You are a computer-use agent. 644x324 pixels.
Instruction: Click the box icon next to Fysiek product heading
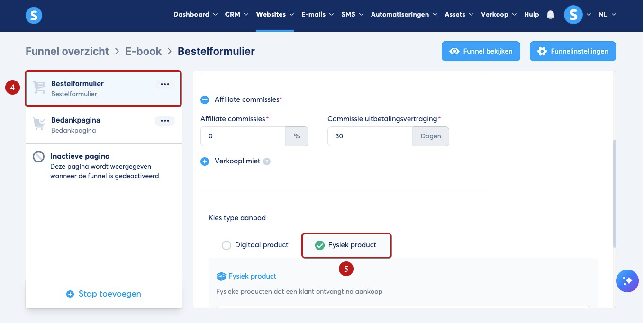[221, 276]
